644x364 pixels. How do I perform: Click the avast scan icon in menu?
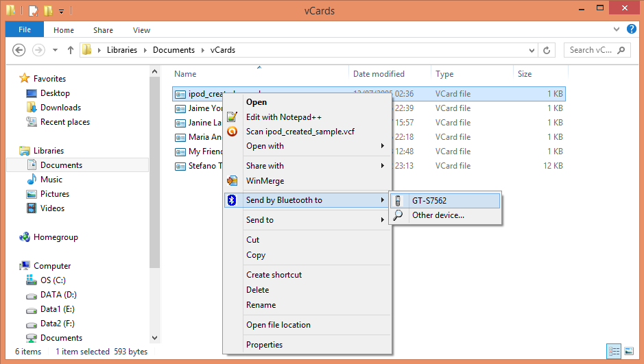pyautogui.click(x=232, y=132)
